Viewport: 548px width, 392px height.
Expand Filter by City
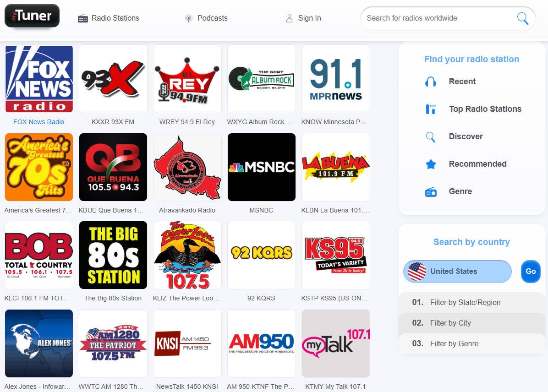(472, 323)
